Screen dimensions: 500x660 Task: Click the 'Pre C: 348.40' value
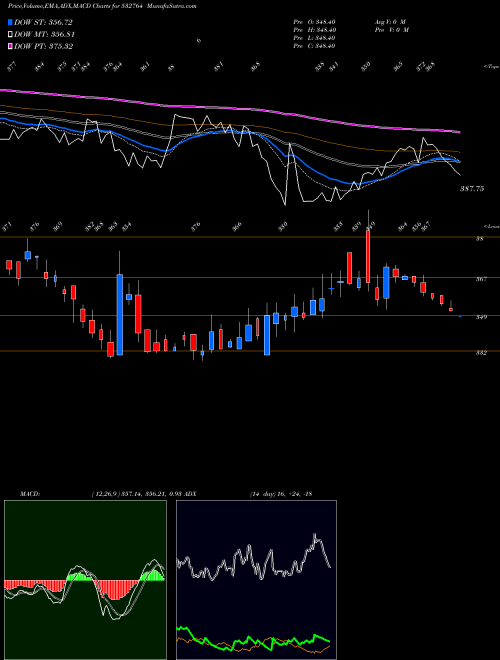point(314,46)
